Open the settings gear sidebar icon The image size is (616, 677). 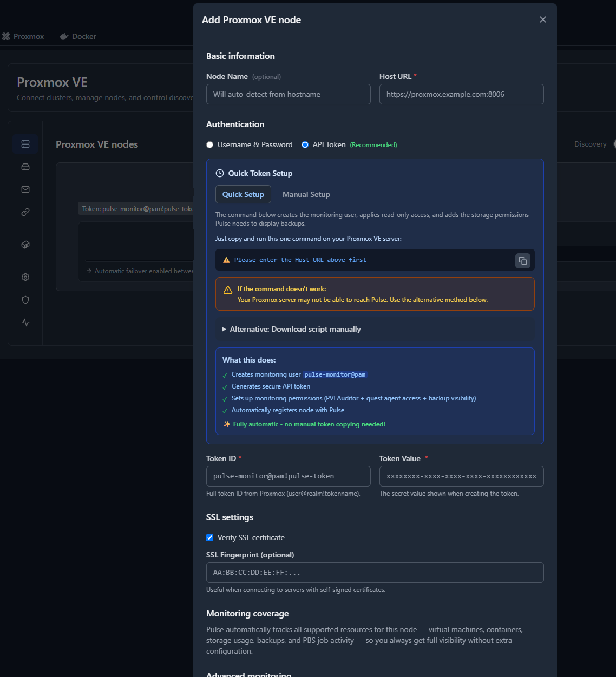[25, 277]
